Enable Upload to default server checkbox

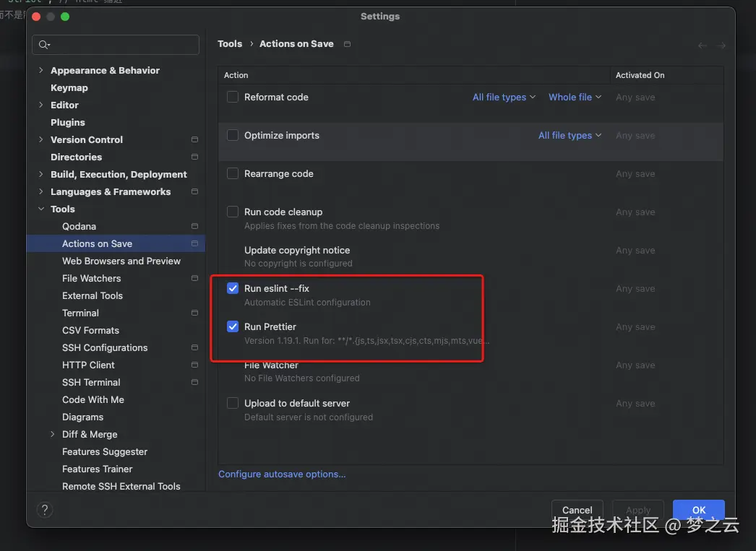coord(233,403)
